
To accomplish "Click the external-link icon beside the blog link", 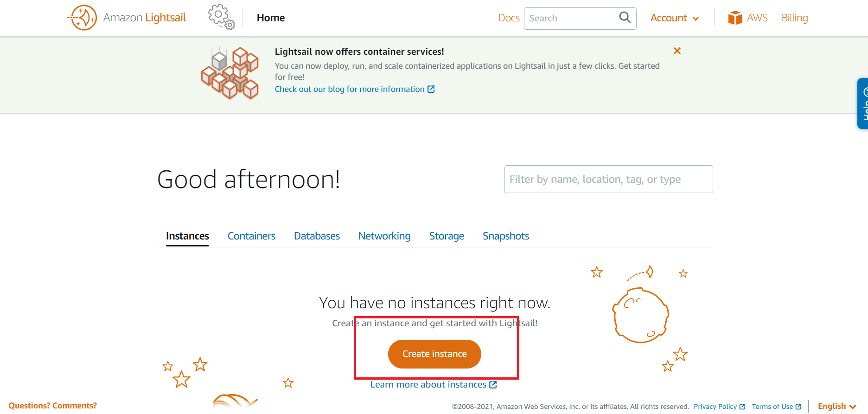I will pyautogui.click(x=431, y=89).
